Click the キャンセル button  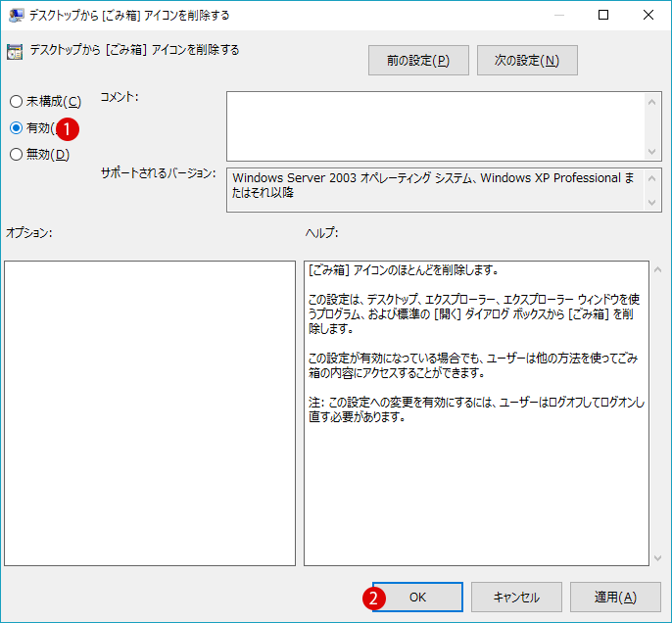[x=516, y=597]
